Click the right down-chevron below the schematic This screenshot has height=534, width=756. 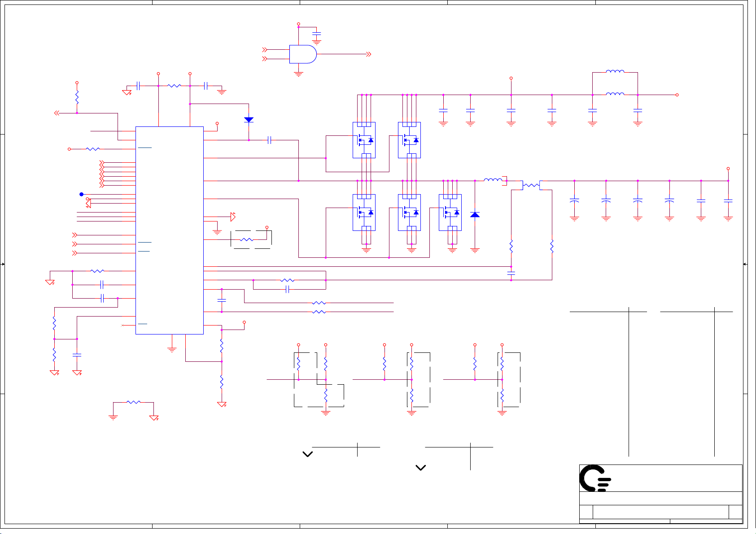pos(420,468)
